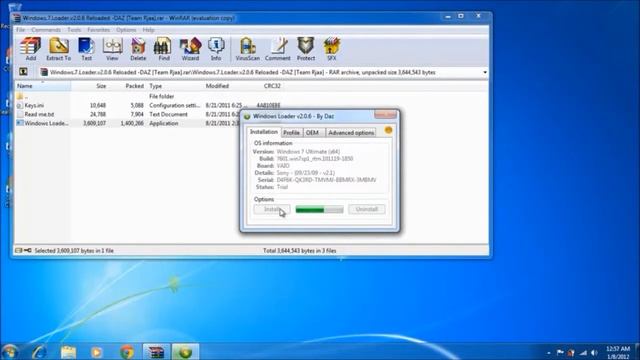Sort by the Packed column header
The width and height of the screenshot is (640, 360).
point(127,86)
